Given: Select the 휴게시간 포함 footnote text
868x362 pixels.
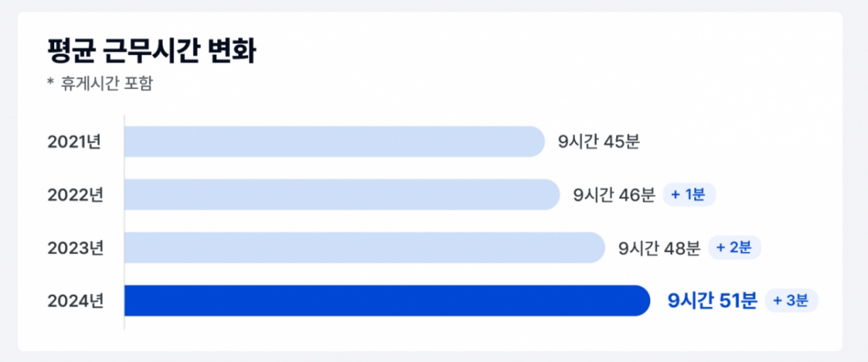Looking at the screenshot, I should pos(108,83).
